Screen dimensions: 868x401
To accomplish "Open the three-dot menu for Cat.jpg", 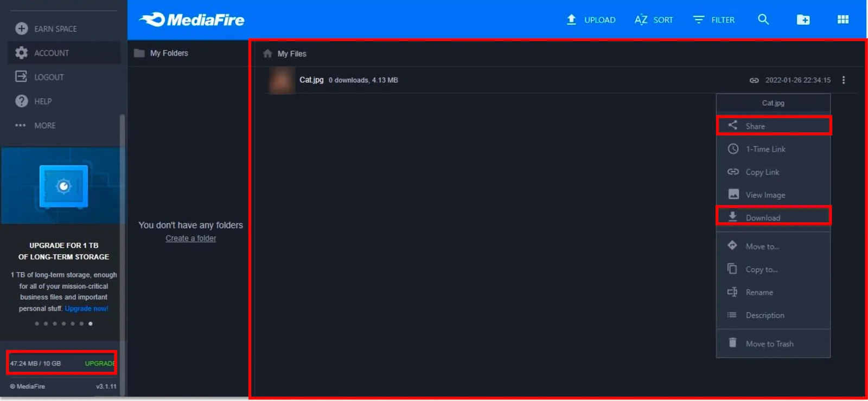I will 844,80.
